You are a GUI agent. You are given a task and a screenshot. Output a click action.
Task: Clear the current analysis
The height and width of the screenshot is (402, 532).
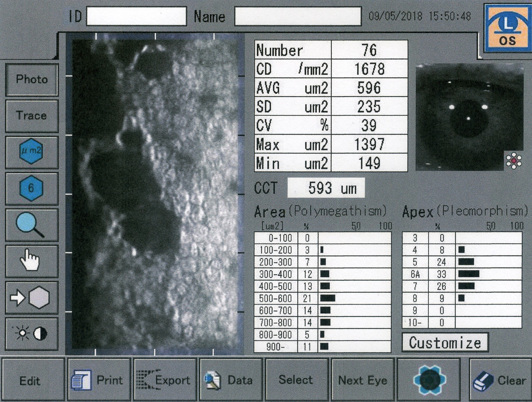click(x=500, y=380)
